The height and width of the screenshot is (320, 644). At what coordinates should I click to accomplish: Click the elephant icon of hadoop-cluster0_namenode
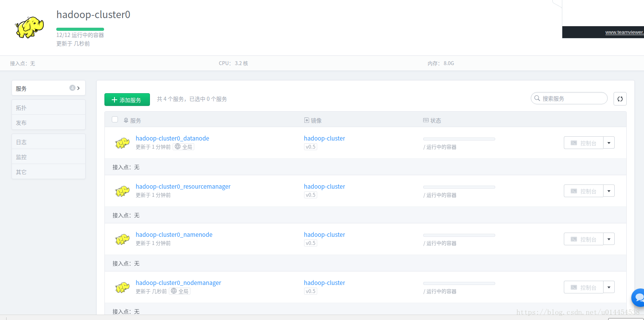pos(123,240)
